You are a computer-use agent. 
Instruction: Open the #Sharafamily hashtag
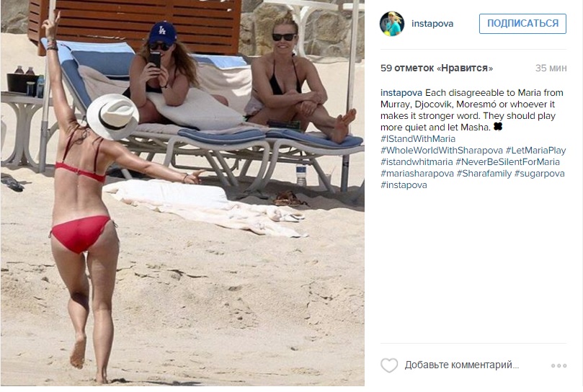tap(484, 174)
